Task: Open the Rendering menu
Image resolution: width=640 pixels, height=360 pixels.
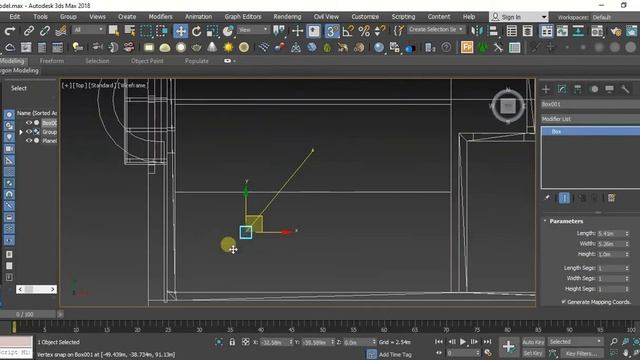Action: coord(287,17)
